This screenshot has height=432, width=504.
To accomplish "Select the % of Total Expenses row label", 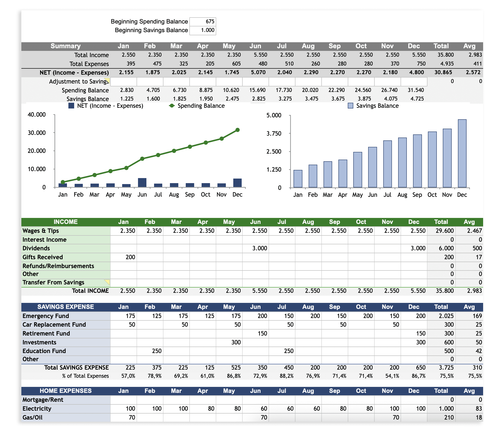I will click(x=85, y=376).
